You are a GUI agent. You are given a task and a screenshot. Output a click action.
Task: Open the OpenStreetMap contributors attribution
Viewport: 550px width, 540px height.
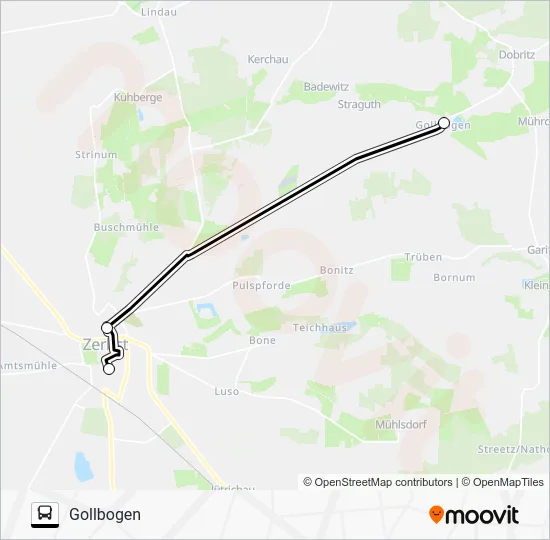pos(378,482)
